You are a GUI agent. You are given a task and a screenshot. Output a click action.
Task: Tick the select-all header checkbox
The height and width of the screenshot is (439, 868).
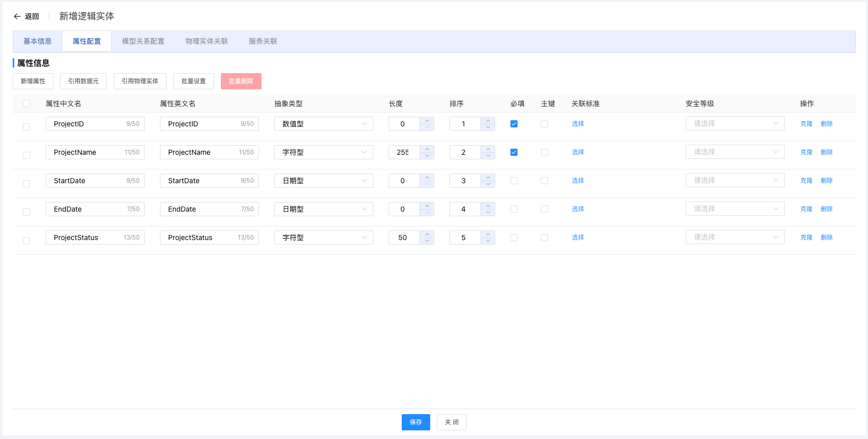coord(26,104)
